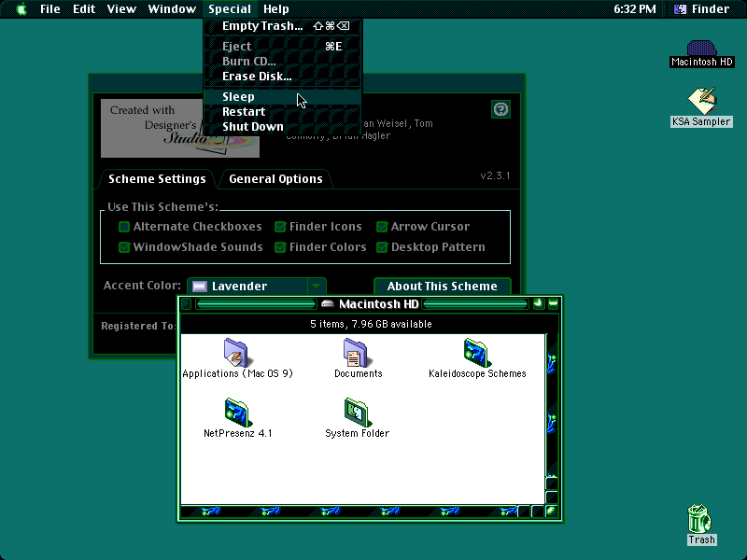The image size is (747, 560).
Task: Open the File menu
Action: 50,9
